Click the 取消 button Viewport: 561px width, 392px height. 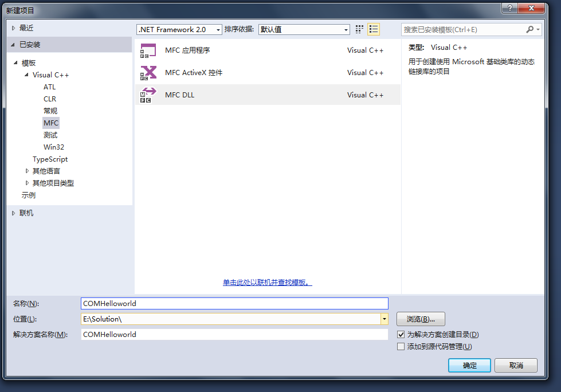click(516, 366)
